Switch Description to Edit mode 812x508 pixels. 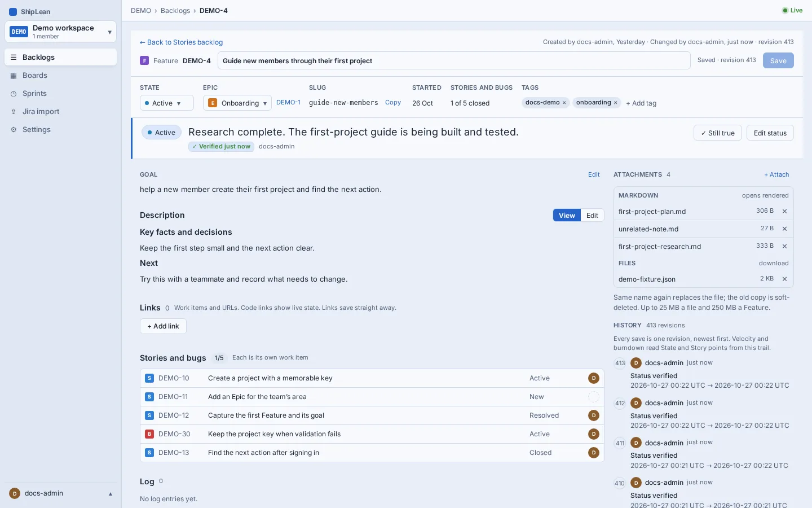tap(592, 216)
